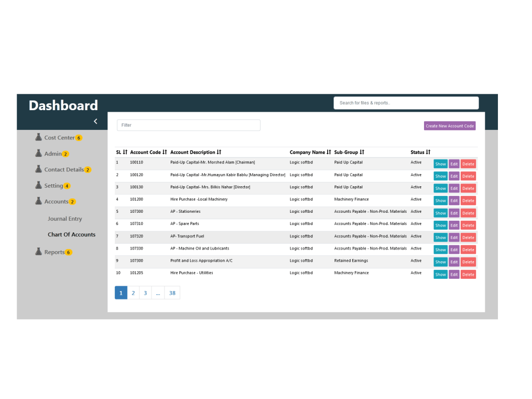Collapse the sidebar with the left chevron
Screen dimensions: 532x399
[x=96, y=121]
